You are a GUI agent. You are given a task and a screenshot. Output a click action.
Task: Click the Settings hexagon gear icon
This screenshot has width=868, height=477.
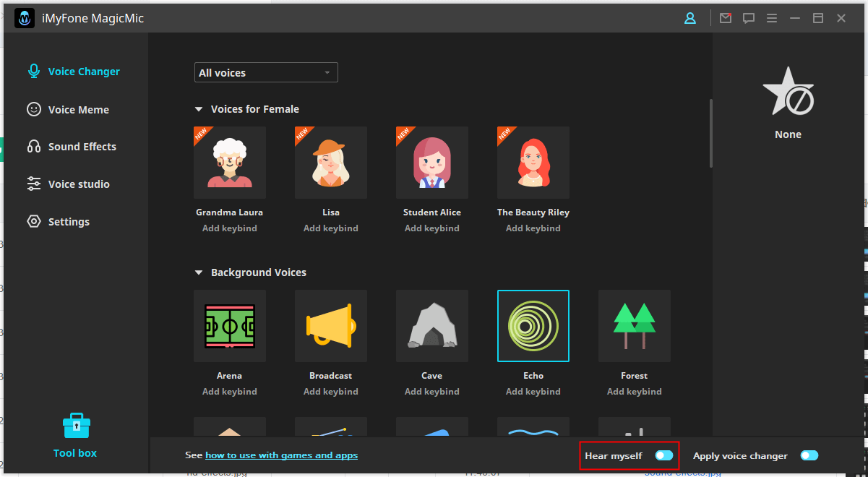[x=34, y=222]
